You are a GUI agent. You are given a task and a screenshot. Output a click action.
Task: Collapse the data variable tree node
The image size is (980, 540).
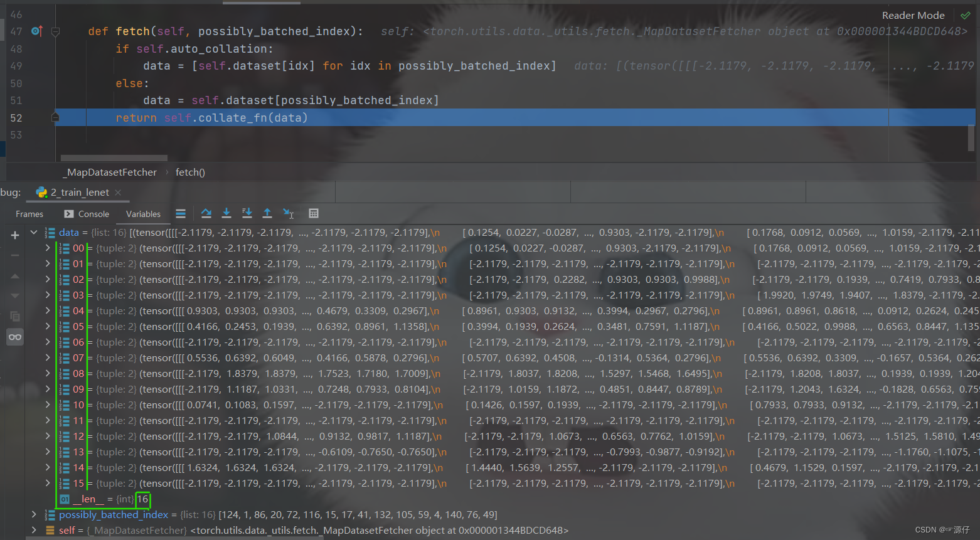pos(34,233)
